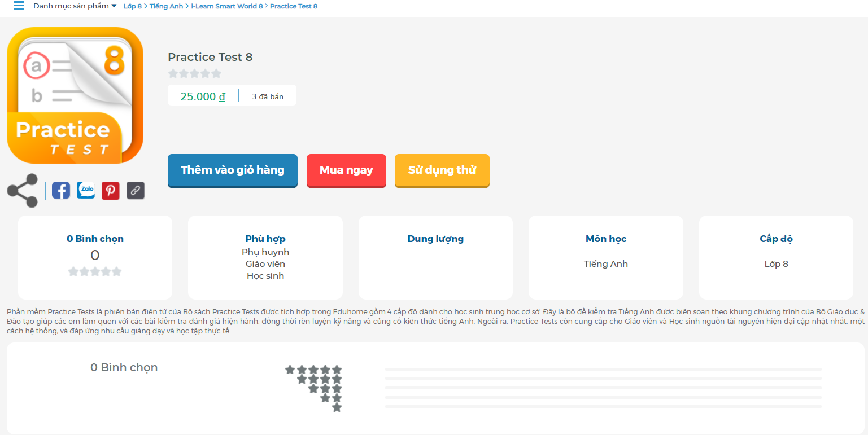
Task: Expand the Danh mục sản phẩm dropdown
Action: click(x=75, y=6)
